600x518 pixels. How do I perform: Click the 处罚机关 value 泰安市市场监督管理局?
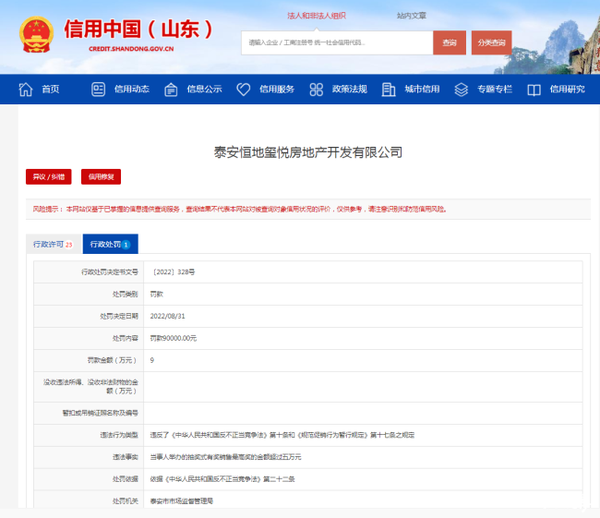(x=181, y=501)
